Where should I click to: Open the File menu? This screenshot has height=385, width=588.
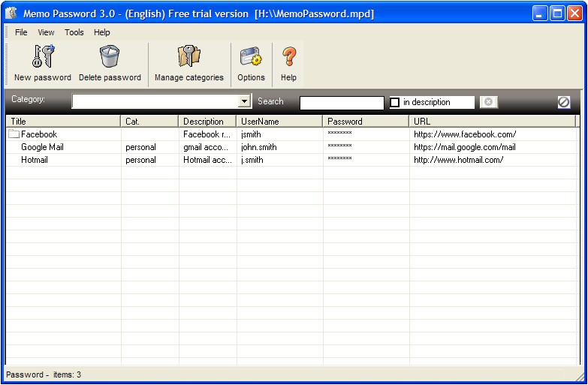(x=21, y=32)
